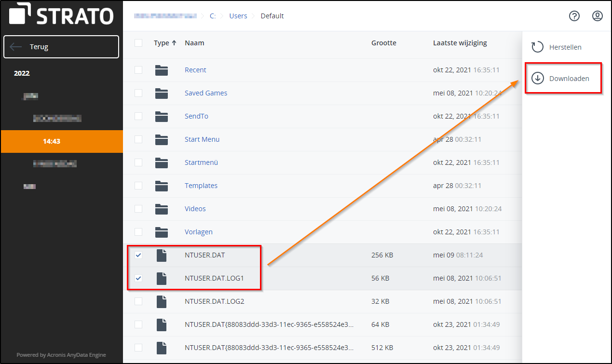Viewport: 612px width, 364px height.
Task: Click the Saved Games folder icon
Action: tap(162, 93)
